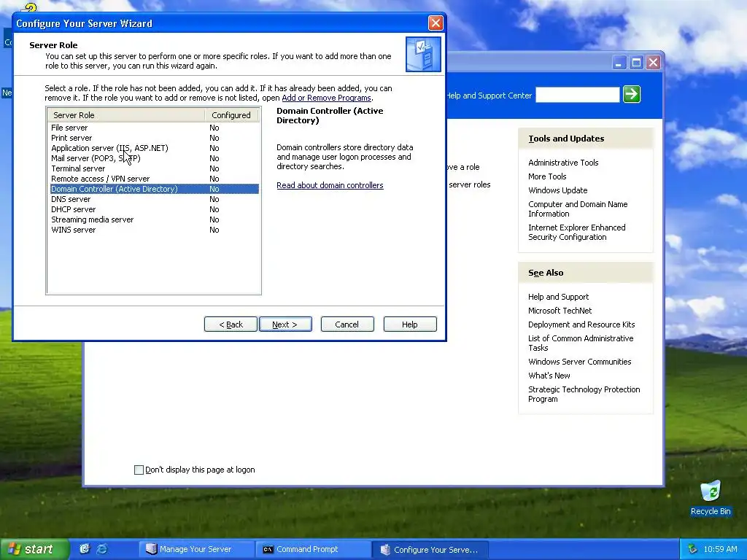747x560 pixels.
Task: Close the Configure Your Server Wizard window
Action: click(436, 23)
